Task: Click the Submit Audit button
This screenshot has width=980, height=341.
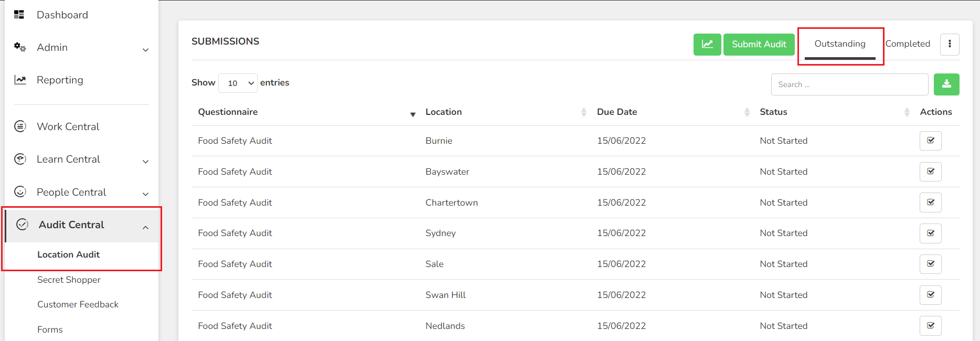Action: point(759,45)
